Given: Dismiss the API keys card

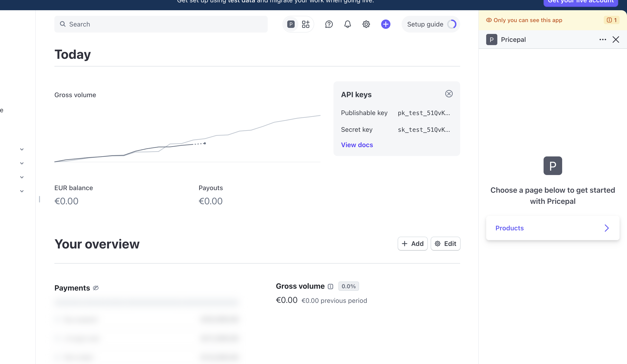Looking at the screenshot, I should (449, 94).
